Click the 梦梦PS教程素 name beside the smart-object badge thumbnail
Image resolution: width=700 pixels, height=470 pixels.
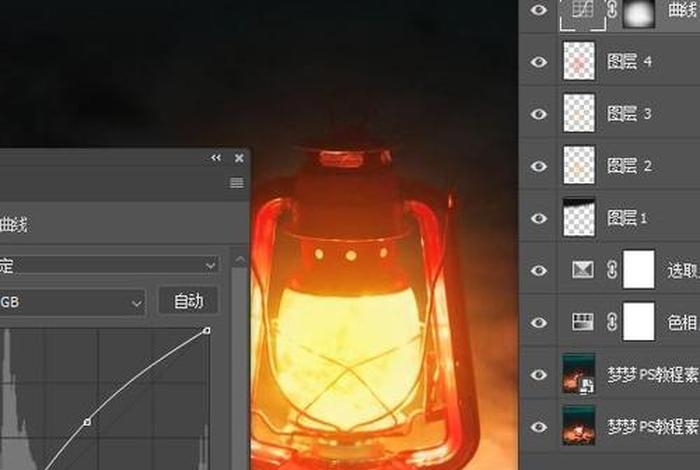click(x=654, y=375)
